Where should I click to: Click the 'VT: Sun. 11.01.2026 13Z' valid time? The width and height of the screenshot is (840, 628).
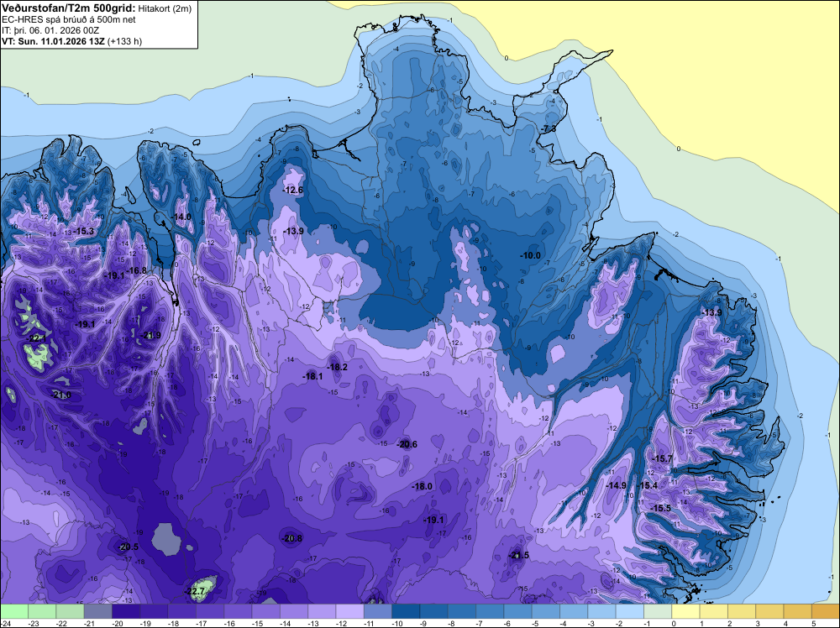53,41
